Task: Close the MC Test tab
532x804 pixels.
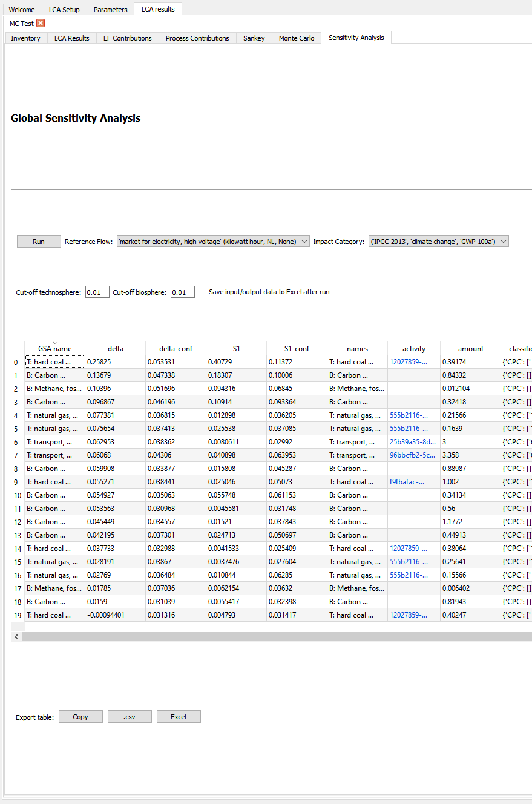Action: click(41, 23)
